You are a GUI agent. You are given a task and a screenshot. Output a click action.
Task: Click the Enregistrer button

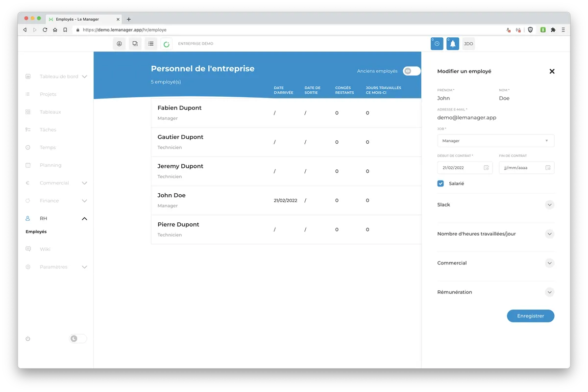coord(531,316)
